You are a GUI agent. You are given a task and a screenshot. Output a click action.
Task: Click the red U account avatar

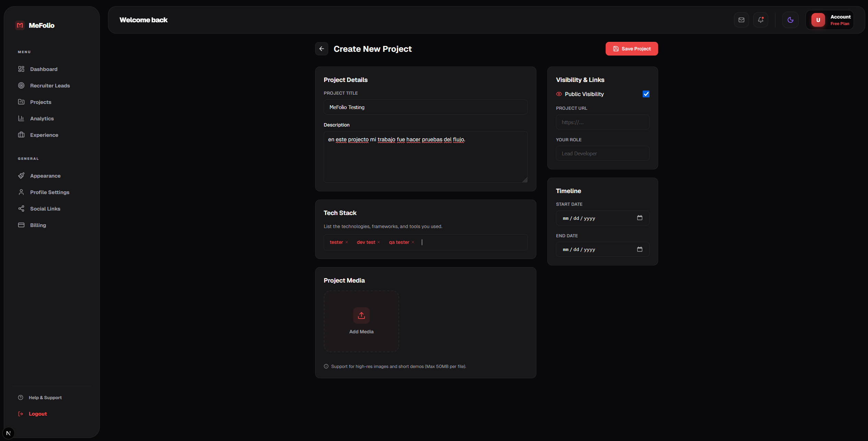818,20
